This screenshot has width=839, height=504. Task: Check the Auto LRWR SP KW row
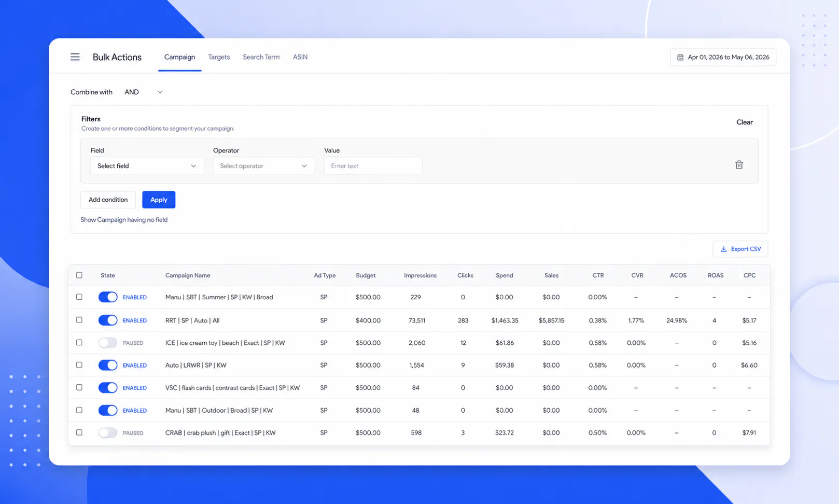(79, 365)
